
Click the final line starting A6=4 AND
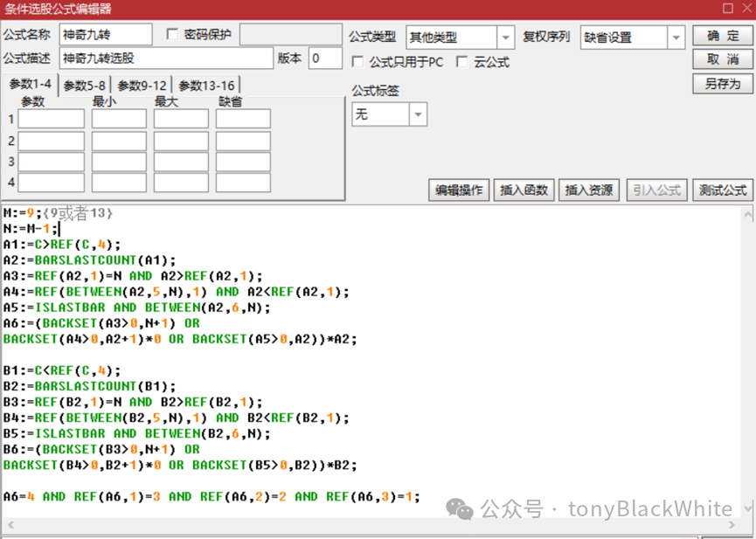pos(212,496)
